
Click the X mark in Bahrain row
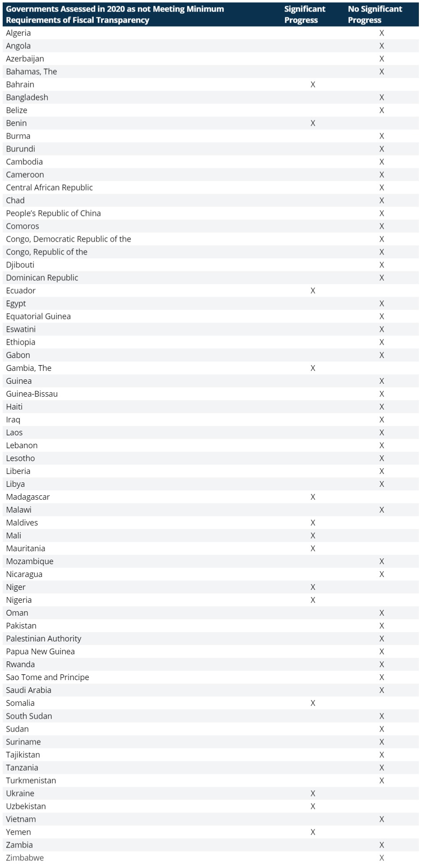point(313,84)
